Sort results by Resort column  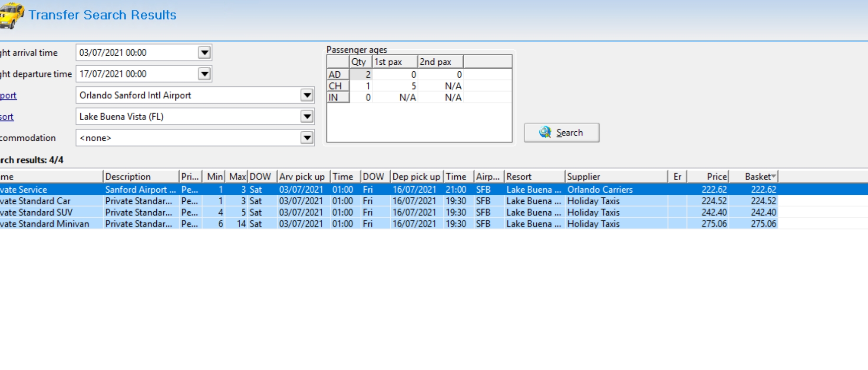click(535, 177)
